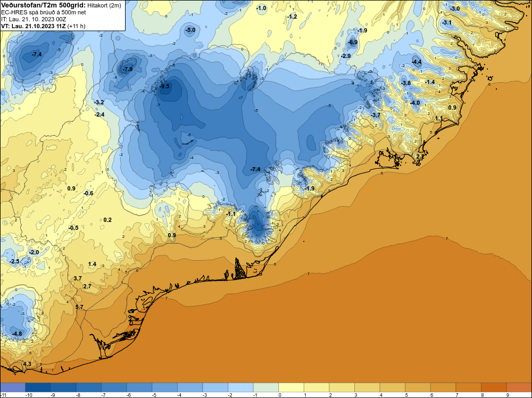Image resolution: width=532 pixels, height=398 pixels.
Task: Click the -3.8 temperature label
Action: pyautogui.click(x=406, y=83)
